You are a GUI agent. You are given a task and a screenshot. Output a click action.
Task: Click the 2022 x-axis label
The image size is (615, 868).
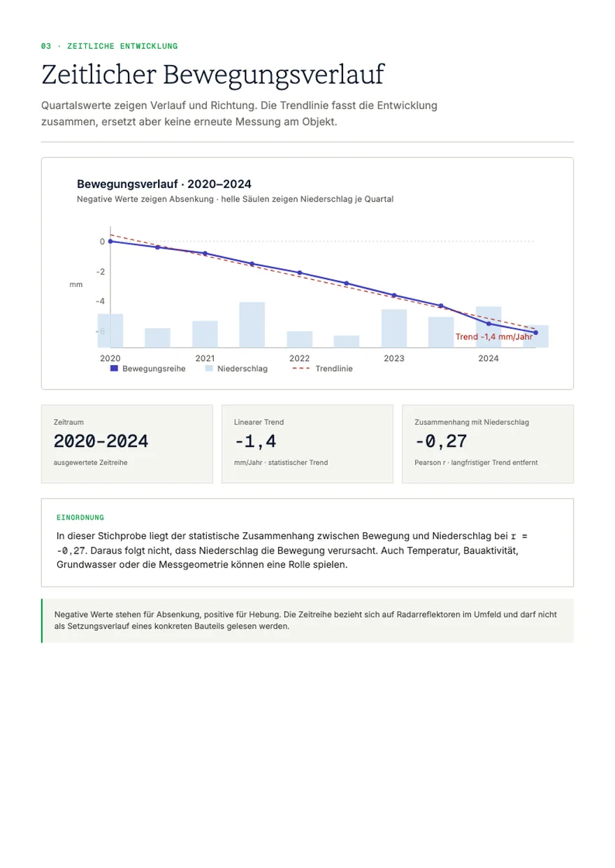tap(299, 358)
